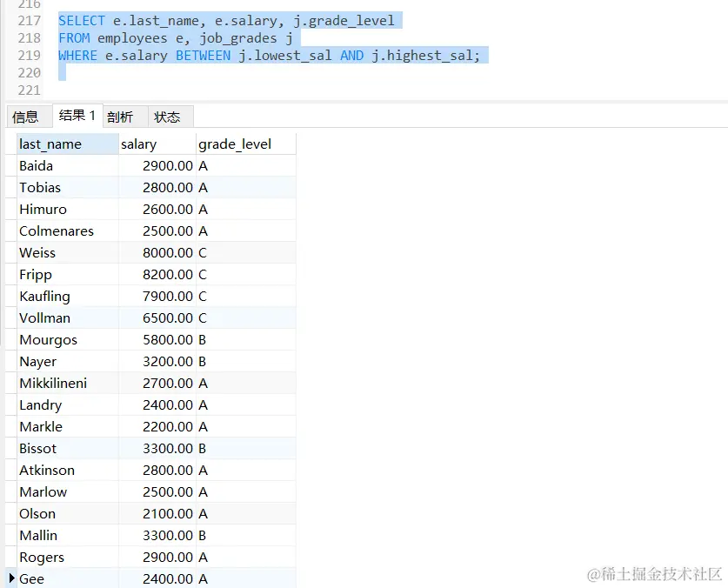
Task: Click line number 217 in editor gutter
Action: point(30,20)
